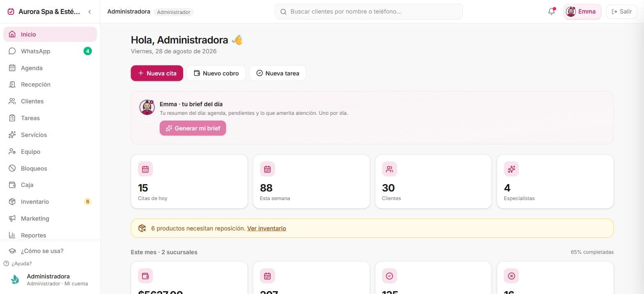Open the Agenda calendar section
This screenshot has width=644, height=294.
pos(50,68)
